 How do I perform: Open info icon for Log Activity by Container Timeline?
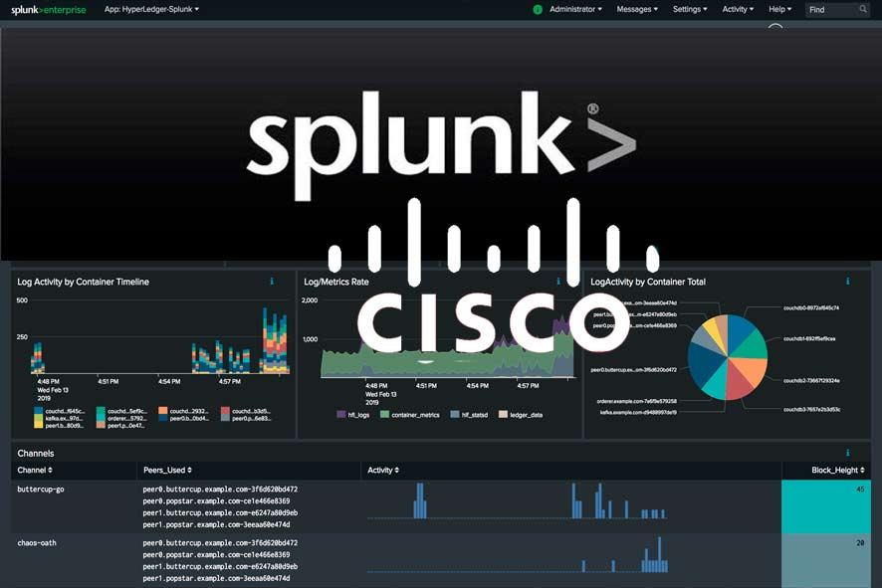[272, 282]
